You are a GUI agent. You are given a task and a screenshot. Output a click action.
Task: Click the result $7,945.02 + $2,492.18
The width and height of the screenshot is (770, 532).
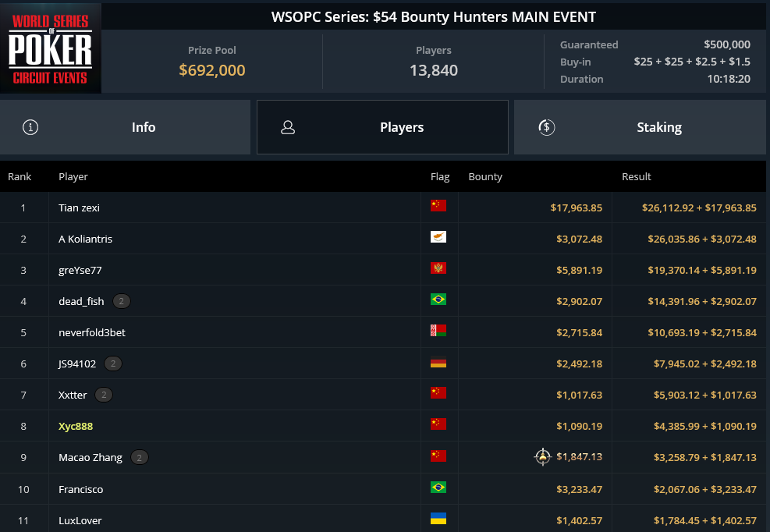704,364
